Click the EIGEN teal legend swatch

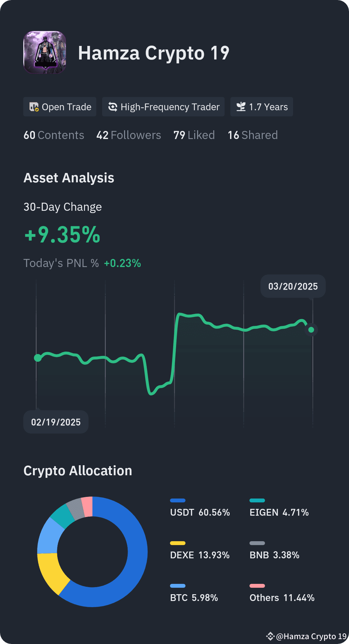tap(257, 500)
